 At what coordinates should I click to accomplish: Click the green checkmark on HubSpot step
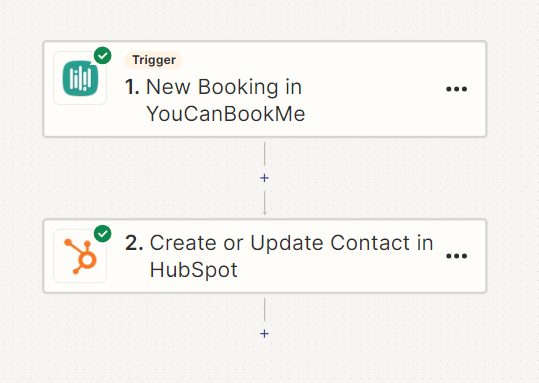pos(102,234)
